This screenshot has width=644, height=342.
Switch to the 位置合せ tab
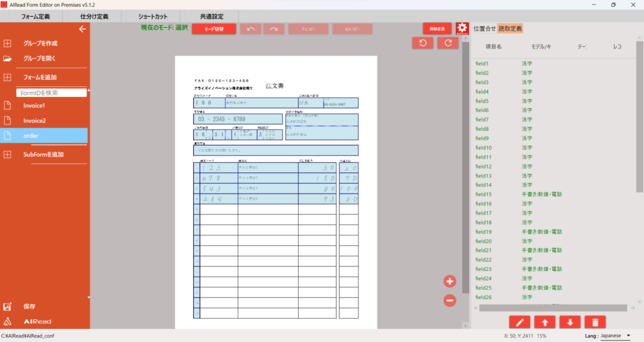tap(484, 28)
